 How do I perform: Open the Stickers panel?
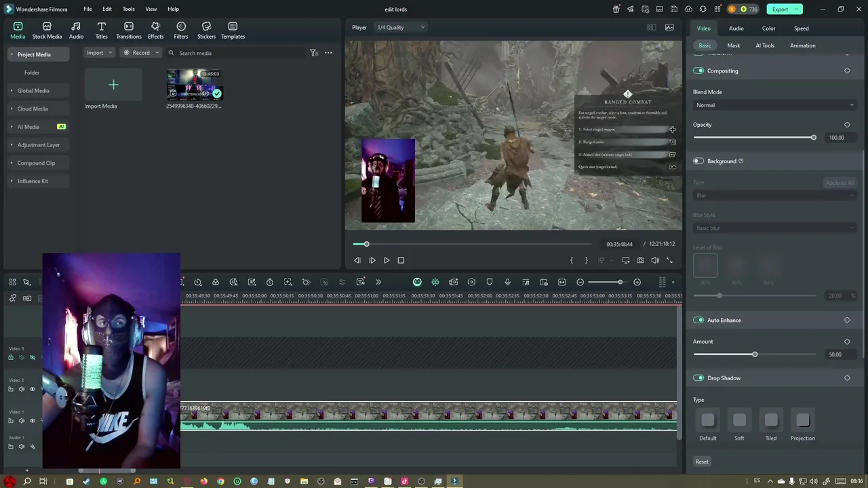pyautogui.click(x=206, y=30)
